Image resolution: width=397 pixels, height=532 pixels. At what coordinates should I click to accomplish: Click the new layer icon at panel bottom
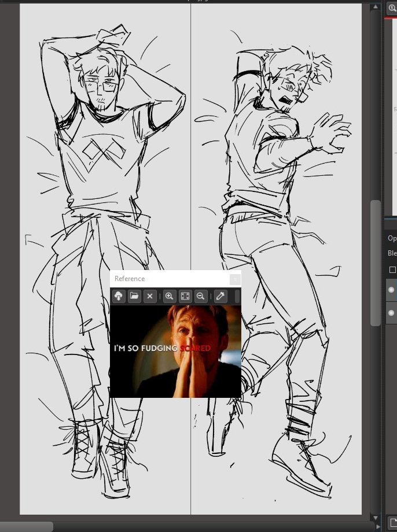392,523
